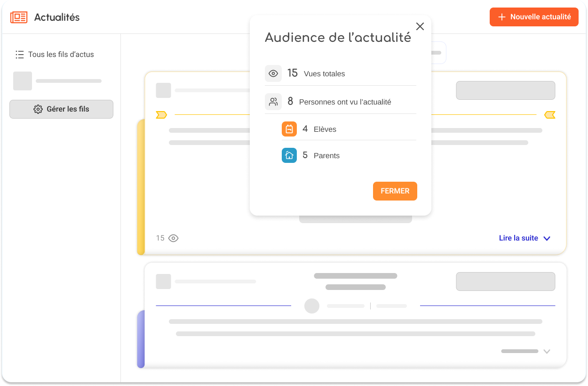The width and height of the screenshot is (588, 386).
Task: Click the gear icon on Gérer les fils
Action: coord(38,109)
